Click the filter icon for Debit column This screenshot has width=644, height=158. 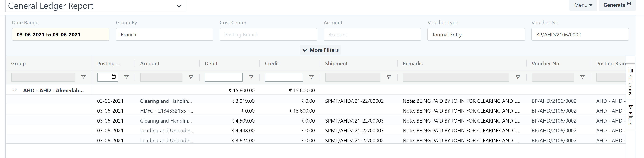pyautogui.click(x=251, y=77)
